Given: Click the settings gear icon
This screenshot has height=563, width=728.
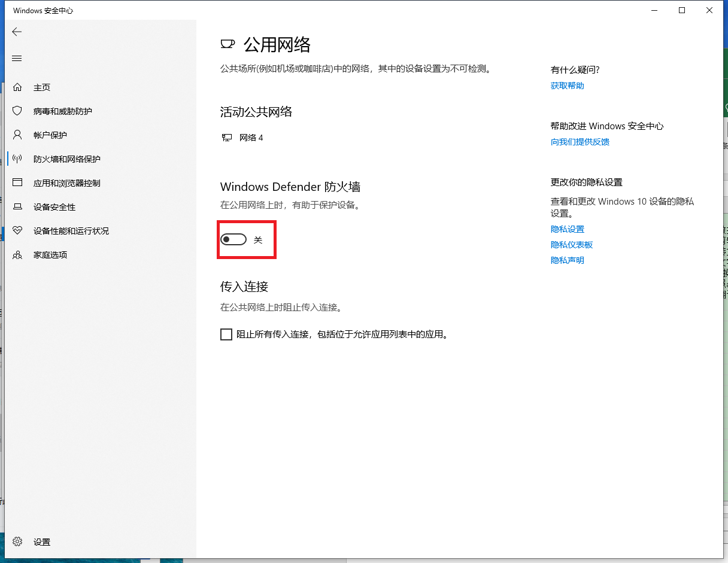Looking at the screenshot, I should pos(17,541).
